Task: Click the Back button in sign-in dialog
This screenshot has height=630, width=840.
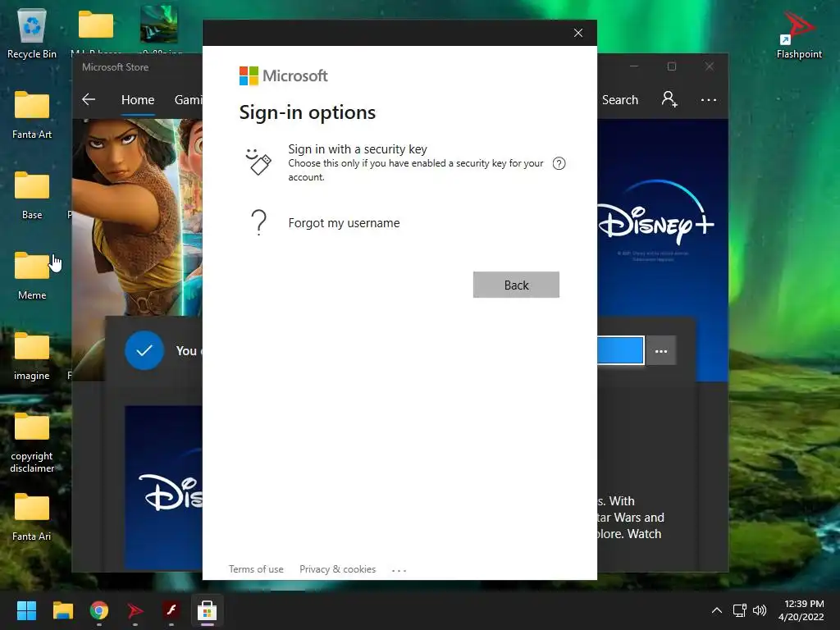Action: pyautogui.click(x=516, y=285)
